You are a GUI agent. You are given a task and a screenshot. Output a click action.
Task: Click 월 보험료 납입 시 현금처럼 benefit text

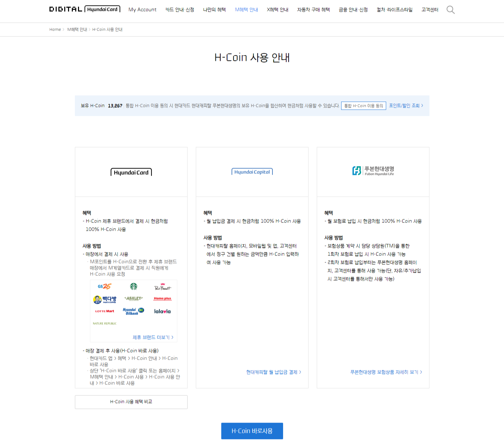374,221
